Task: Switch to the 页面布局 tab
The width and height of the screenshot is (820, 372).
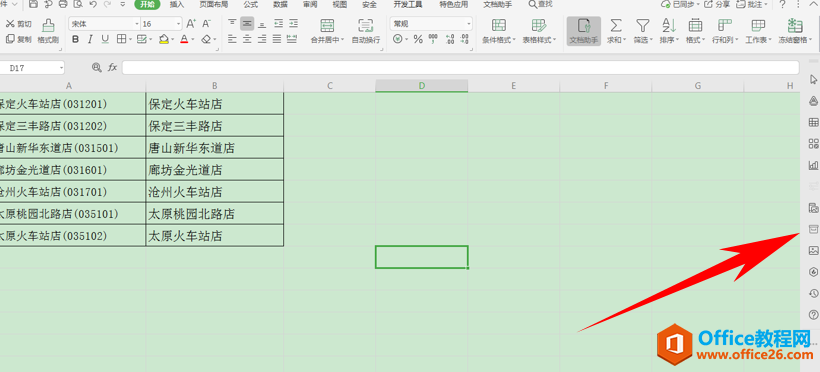Action: click(213, 5)
